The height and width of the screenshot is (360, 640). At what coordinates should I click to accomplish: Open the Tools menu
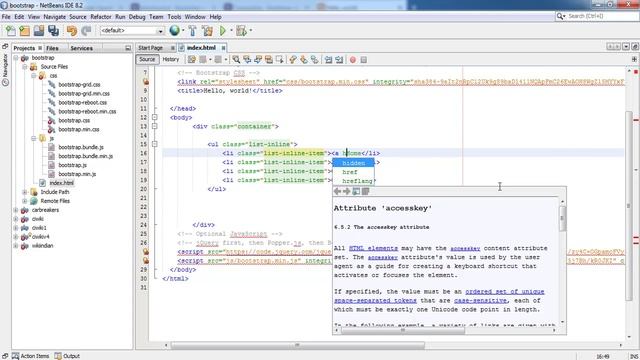coord(174,17)
